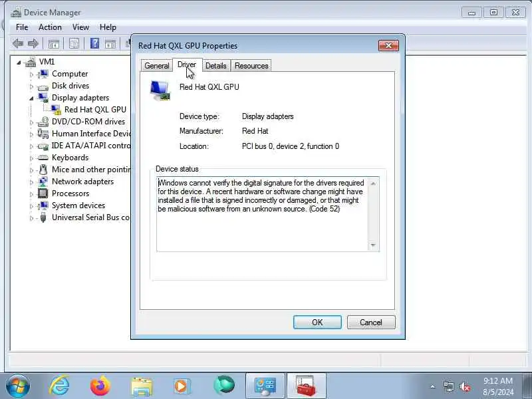Click the green globe taskbar icon
This screenshot has height=399, width=532.
(224, 386)
